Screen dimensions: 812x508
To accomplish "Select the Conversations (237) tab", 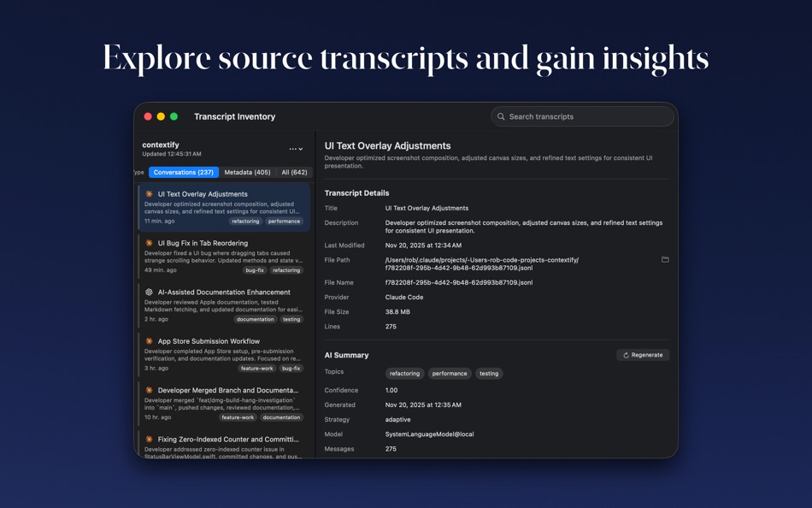I will click(183, 172).
